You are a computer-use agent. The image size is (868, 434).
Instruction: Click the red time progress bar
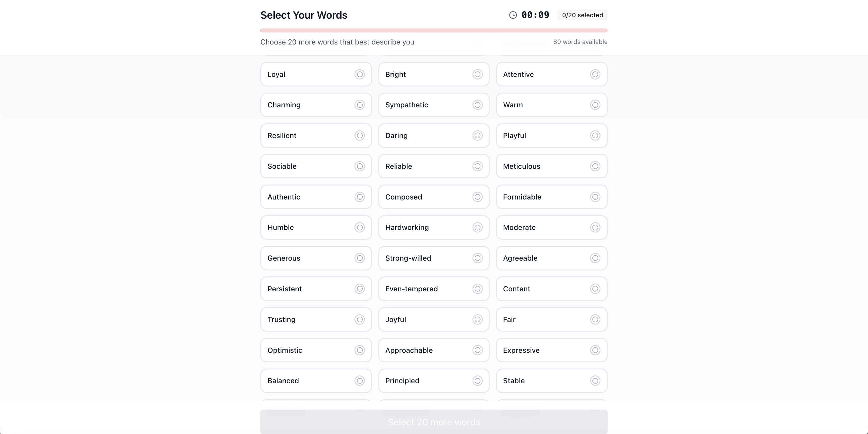(434, 31)
